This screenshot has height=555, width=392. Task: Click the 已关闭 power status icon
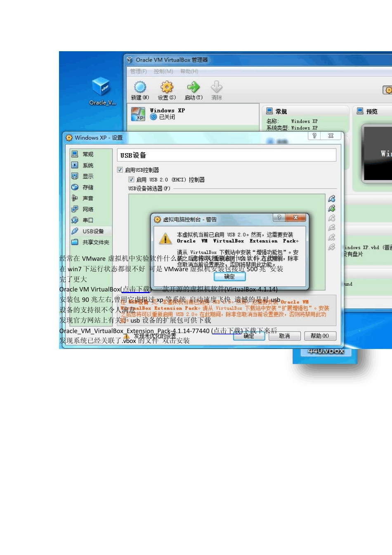coord(153,117)
